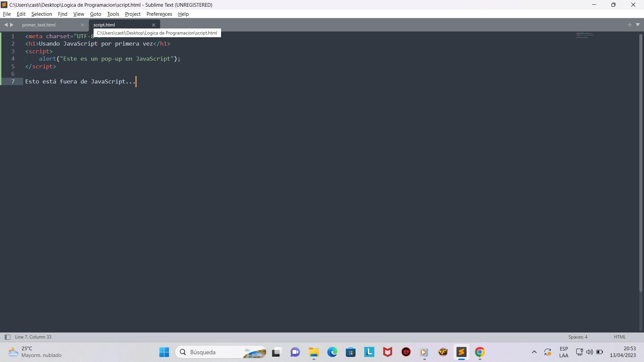Open Windows Start menu
This screenshot has width=644, height=362.
click(x=164, y=352)
